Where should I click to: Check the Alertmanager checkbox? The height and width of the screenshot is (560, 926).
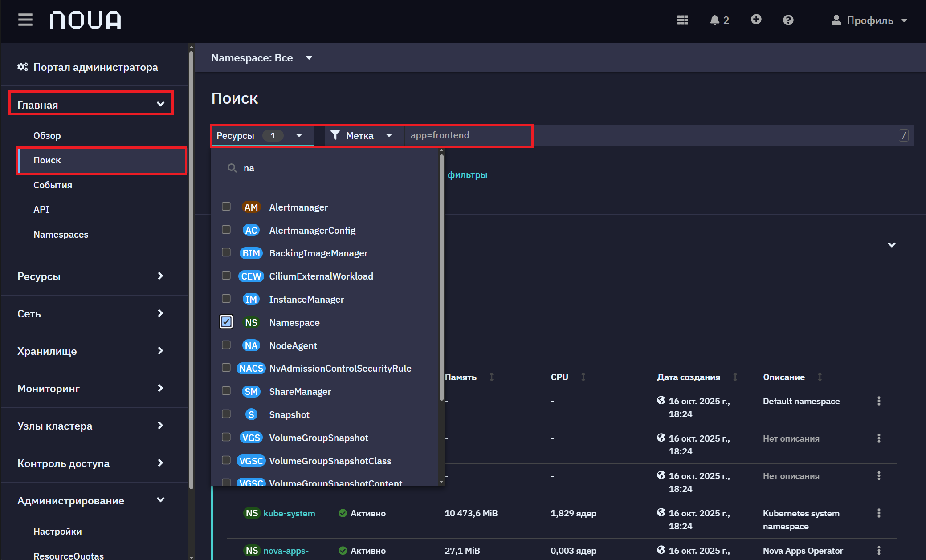tap(226, 206)
